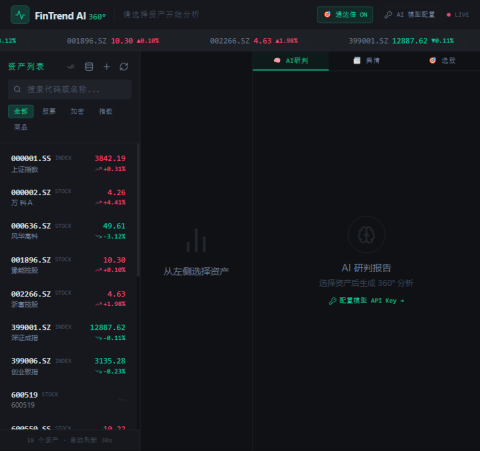Screen dimensions: 480x451
Task: Click the asset list vertical scrollbar
Action: [138, 210]
